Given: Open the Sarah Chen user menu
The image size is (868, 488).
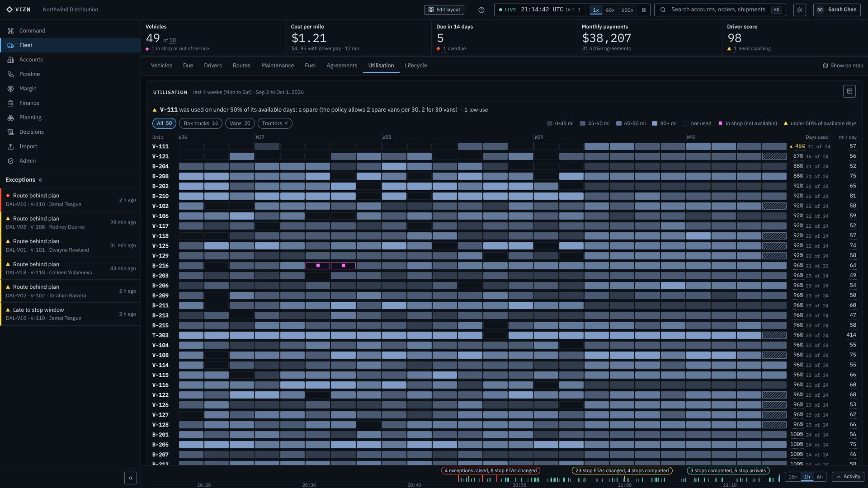Looking at the screenshot, I should point(836,10).
